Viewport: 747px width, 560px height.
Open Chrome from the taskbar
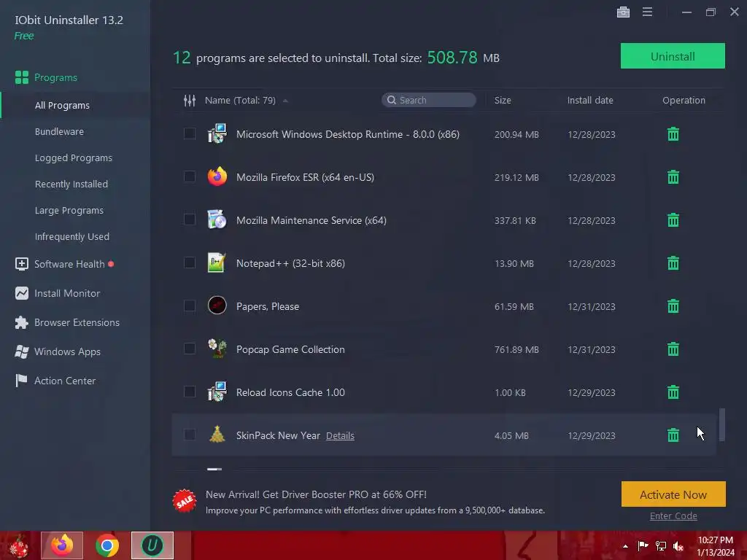click(107, 545)
